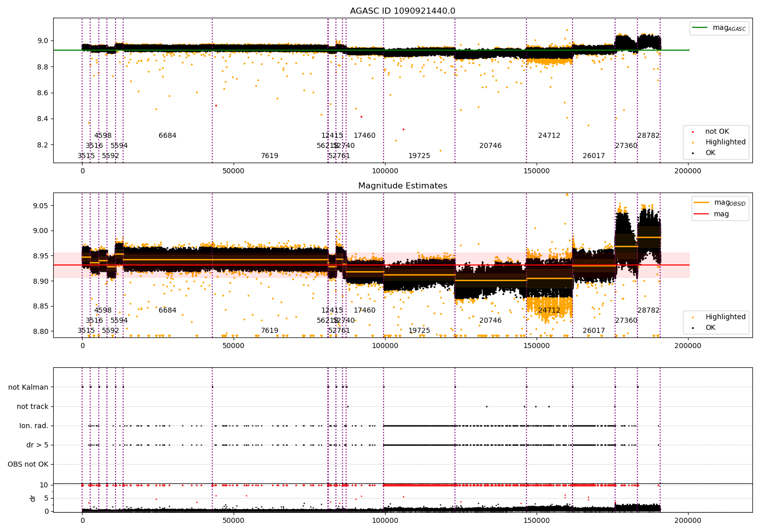
Task: Click obsid label 20746 in top panel
Action: pos(490,146)
